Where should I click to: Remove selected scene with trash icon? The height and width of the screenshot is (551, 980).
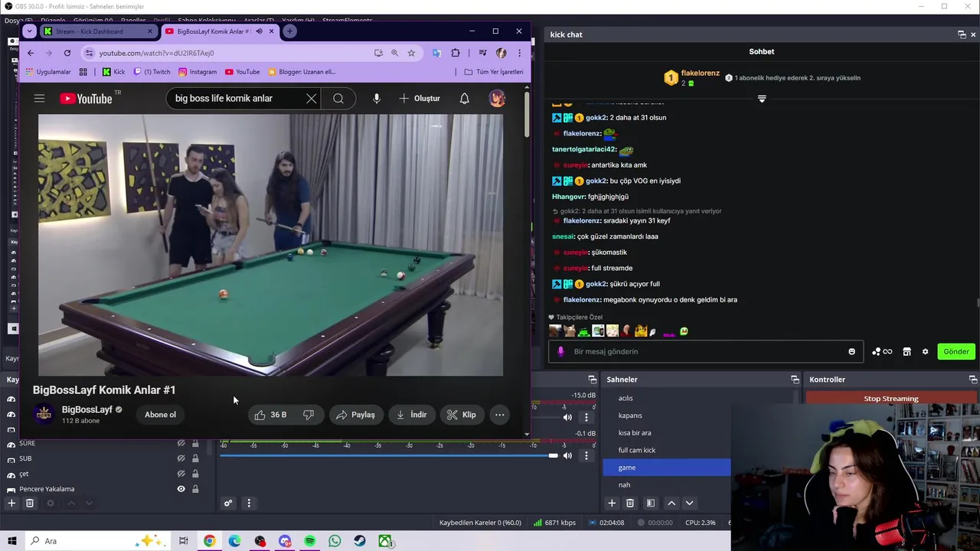pos(630,503)
